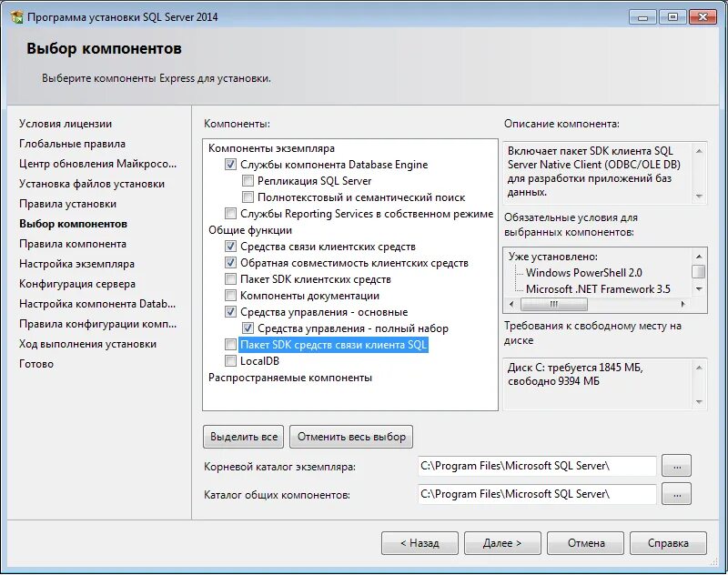Select Компоненты документации component label
The image size is (728, 575).
coord(309,296)
